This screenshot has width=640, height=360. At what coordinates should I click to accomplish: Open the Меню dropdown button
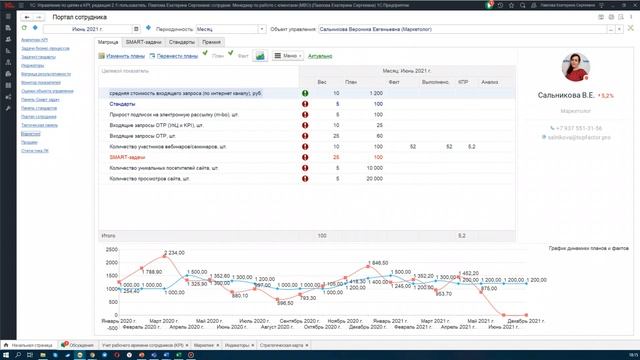[288, 56]
